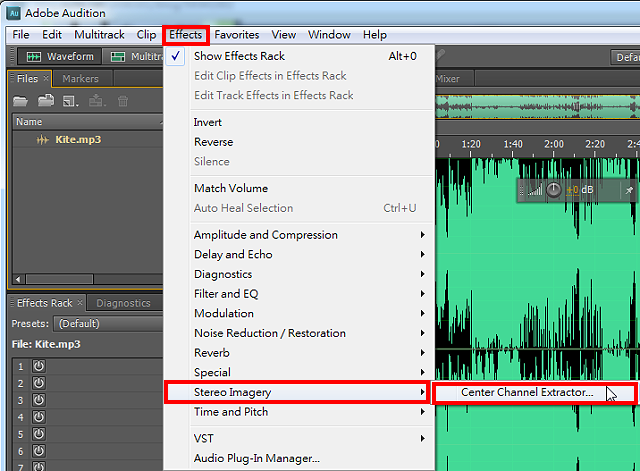Expand Reverb submenu

coord(299,353)
